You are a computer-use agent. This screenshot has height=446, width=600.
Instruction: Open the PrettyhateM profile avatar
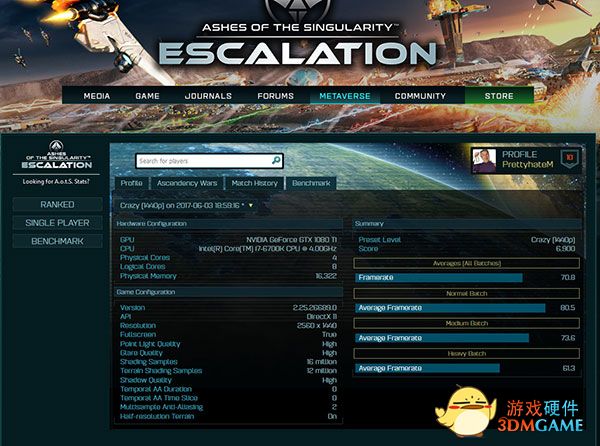[484, 161]
